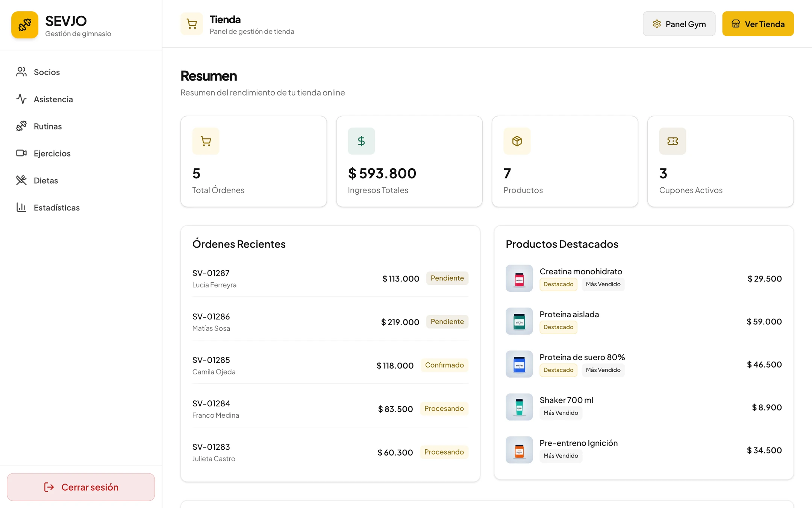Select the Estadísticas menu item
Screen dimensions: 812x508
pos(81,207)
